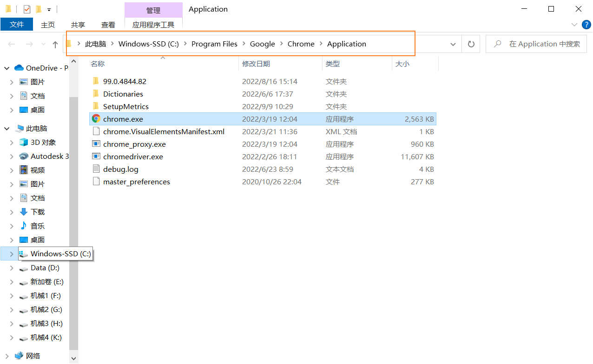Screen dimensions: 593x364
Task: Expand the 机械2 (G:) drive node
Action: point(12,310)
